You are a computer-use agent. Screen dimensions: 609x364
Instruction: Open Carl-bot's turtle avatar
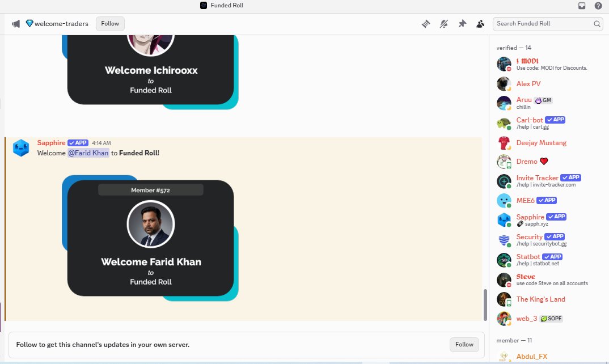504,123
